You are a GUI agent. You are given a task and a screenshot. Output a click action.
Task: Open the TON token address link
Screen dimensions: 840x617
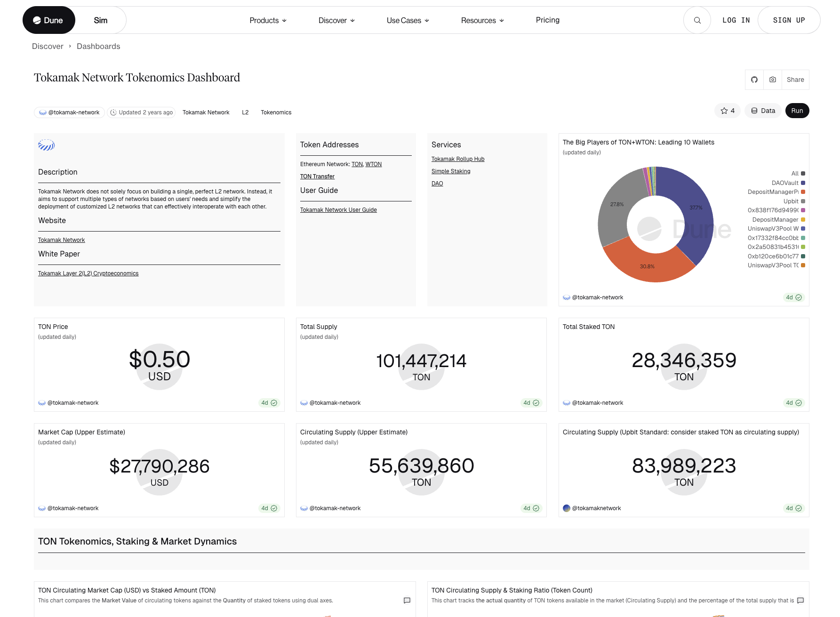pos(357,164)
